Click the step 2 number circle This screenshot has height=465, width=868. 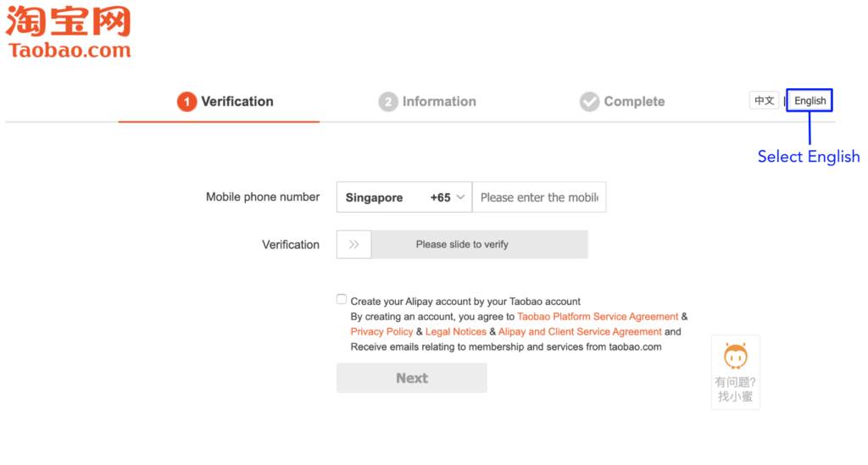click(x=388, y=102)
